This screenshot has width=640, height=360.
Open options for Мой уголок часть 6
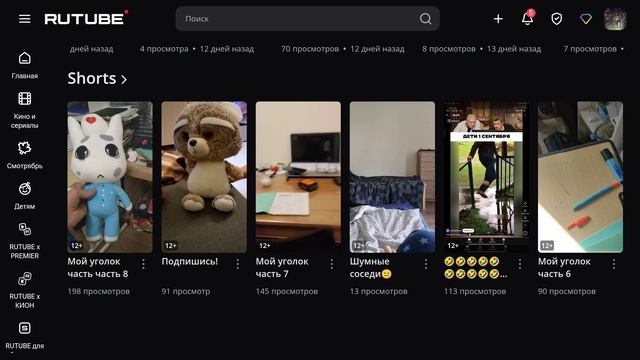click(x=614, y=264)
